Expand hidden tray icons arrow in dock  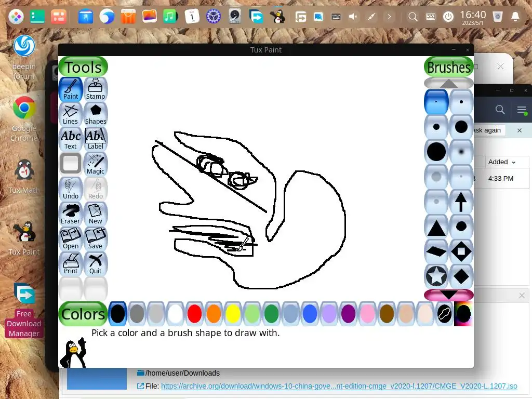pyautogui.click(x=389, y=17)
